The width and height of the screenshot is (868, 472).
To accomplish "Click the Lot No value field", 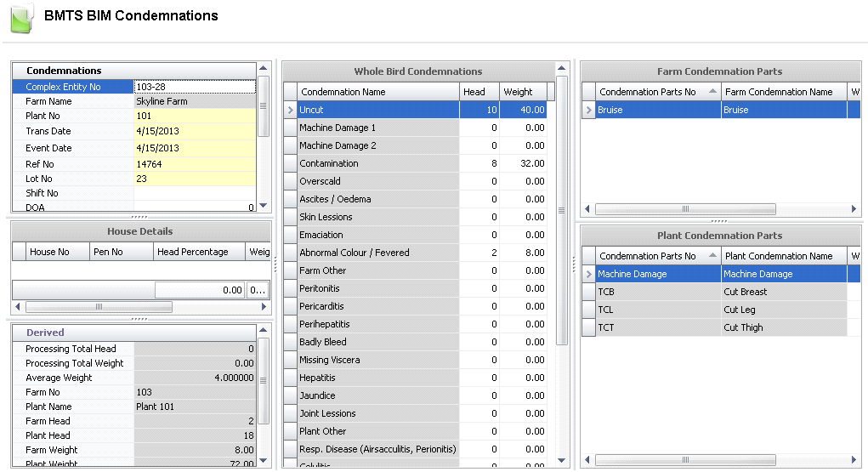I will 194,179.
